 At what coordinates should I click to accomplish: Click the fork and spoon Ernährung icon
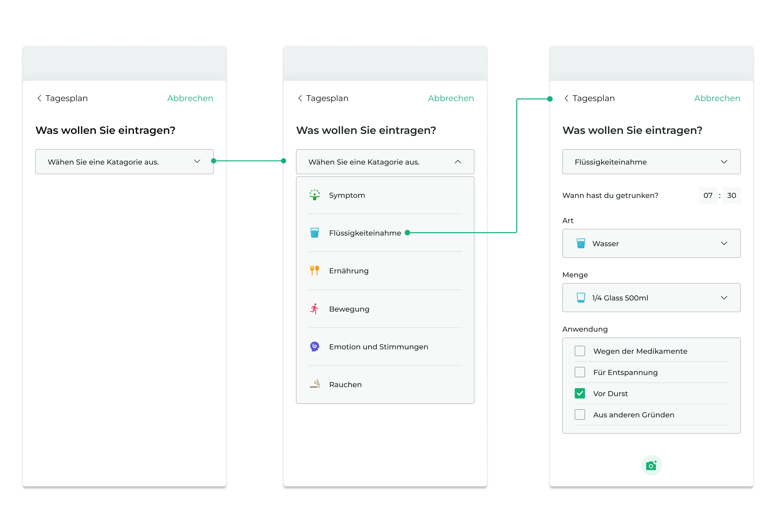[x=314, y=270]
